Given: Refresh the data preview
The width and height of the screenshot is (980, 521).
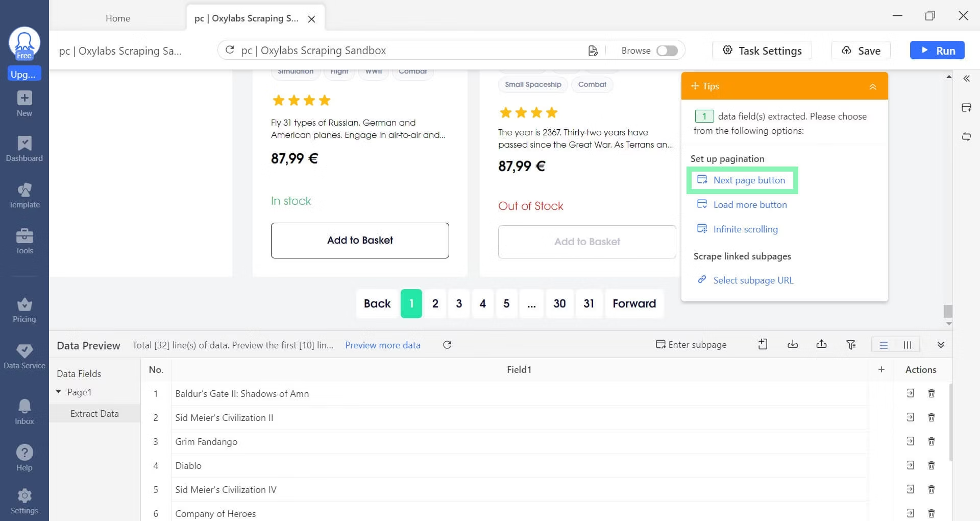Looking at the screenshot, I should coord(447,345).
